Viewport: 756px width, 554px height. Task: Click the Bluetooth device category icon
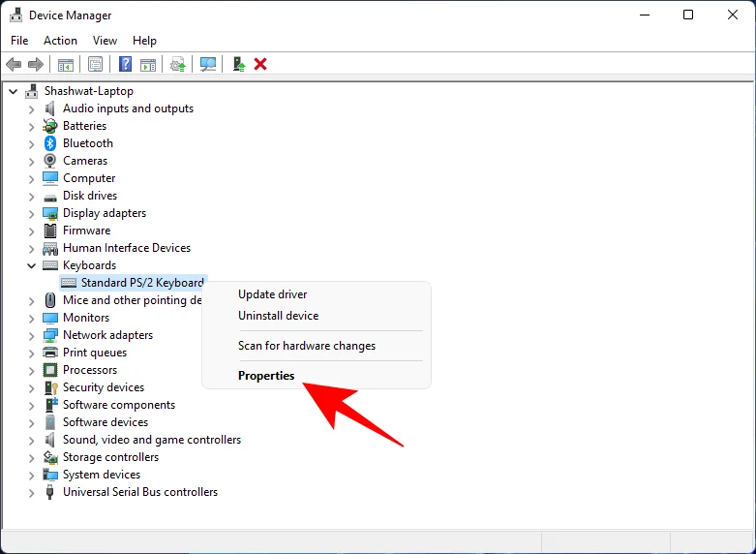tap(50, 143)
